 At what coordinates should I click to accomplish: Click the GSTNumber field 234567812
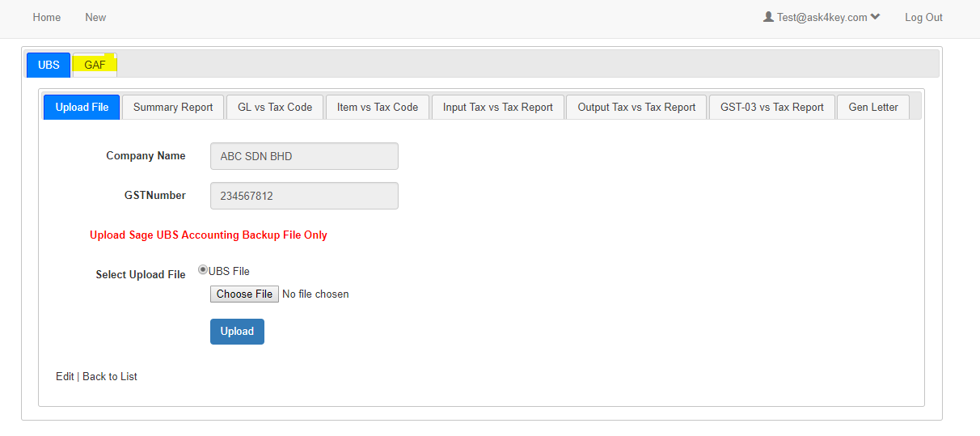pos(304,196)
